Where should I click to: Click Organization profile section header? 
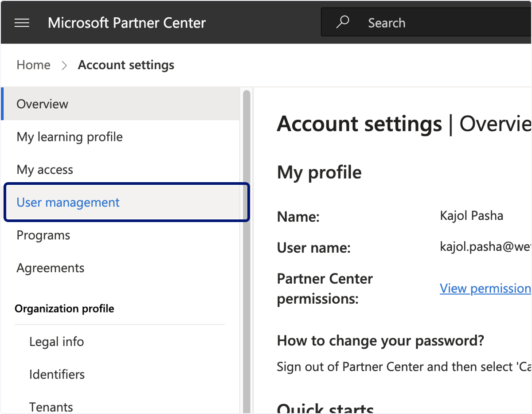[64, 309]
